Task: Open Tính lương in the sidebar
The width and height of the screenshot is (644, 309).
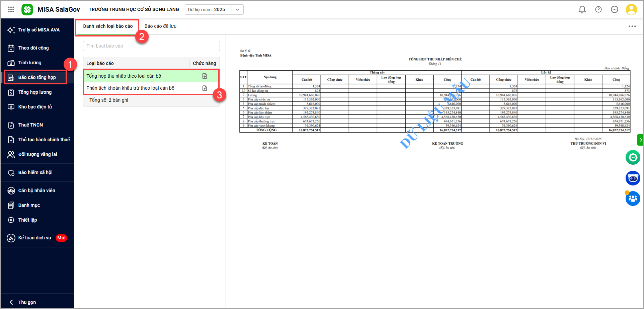Action: tap(30, 63)
